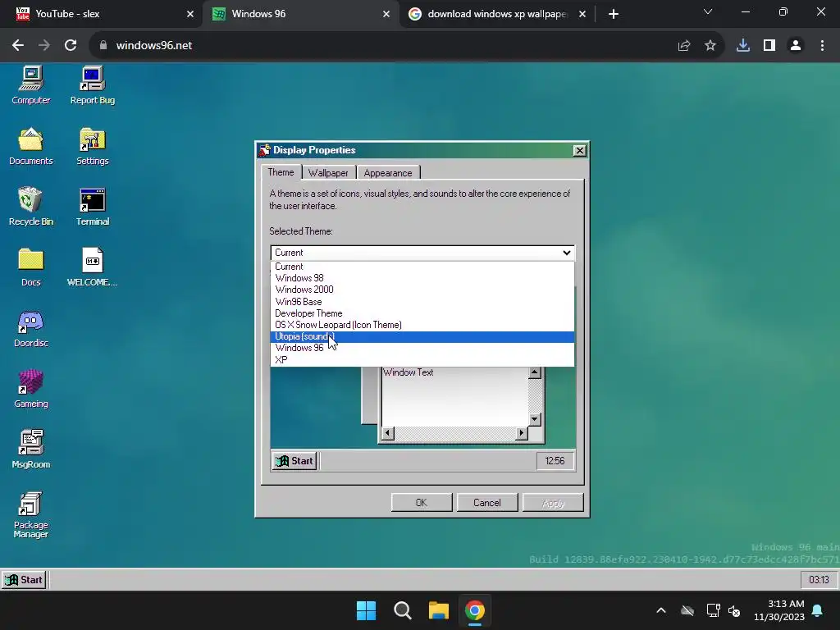
Task: Show hidden system tray icons
Action: click(661, 610)
